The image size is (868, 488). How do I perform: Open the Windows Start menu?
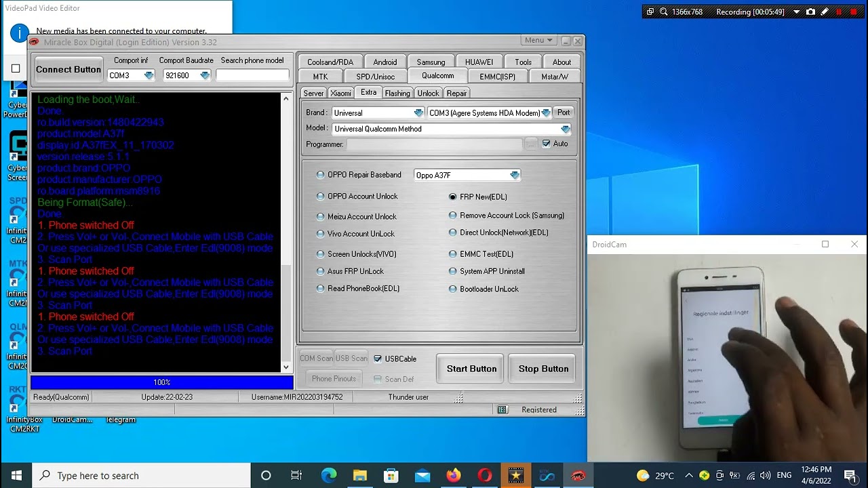pos(16,475)
